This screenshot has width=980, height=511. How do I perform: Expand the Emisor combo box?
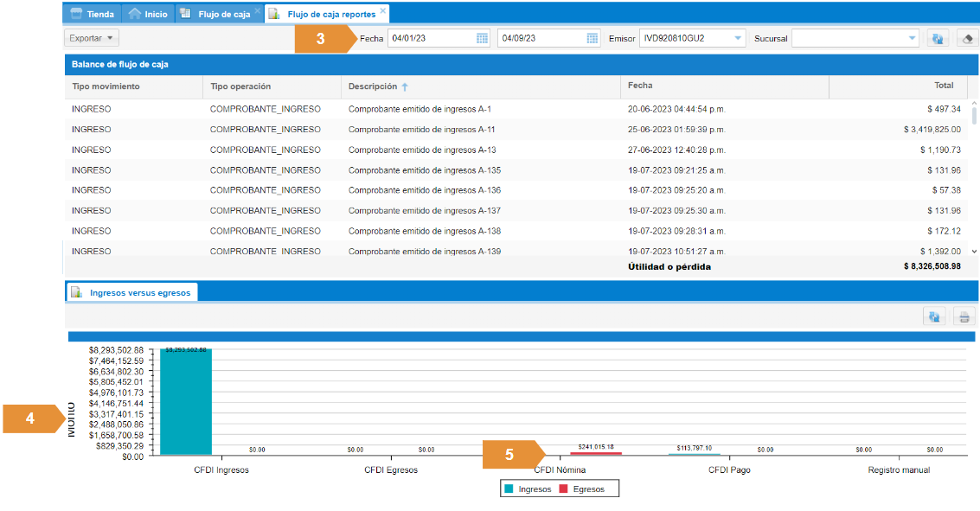(x=737, y=38)
